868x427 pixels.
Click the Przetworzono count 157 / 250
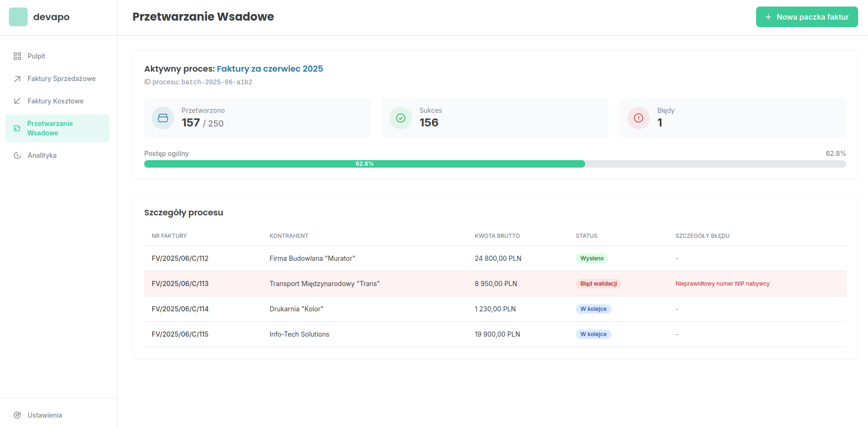(202, 123)
